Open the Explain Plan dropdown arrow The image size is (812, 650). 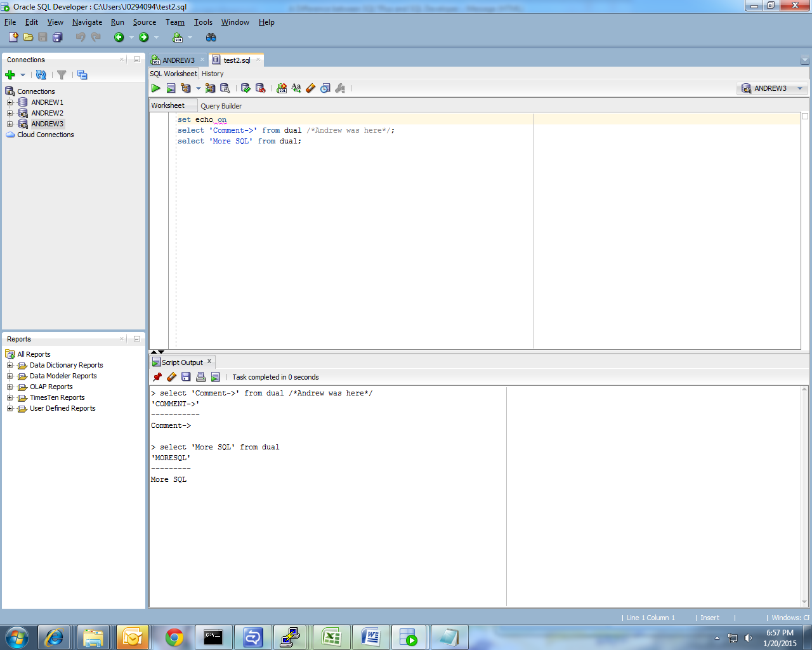pyautogui.click(x=198, y=88)
